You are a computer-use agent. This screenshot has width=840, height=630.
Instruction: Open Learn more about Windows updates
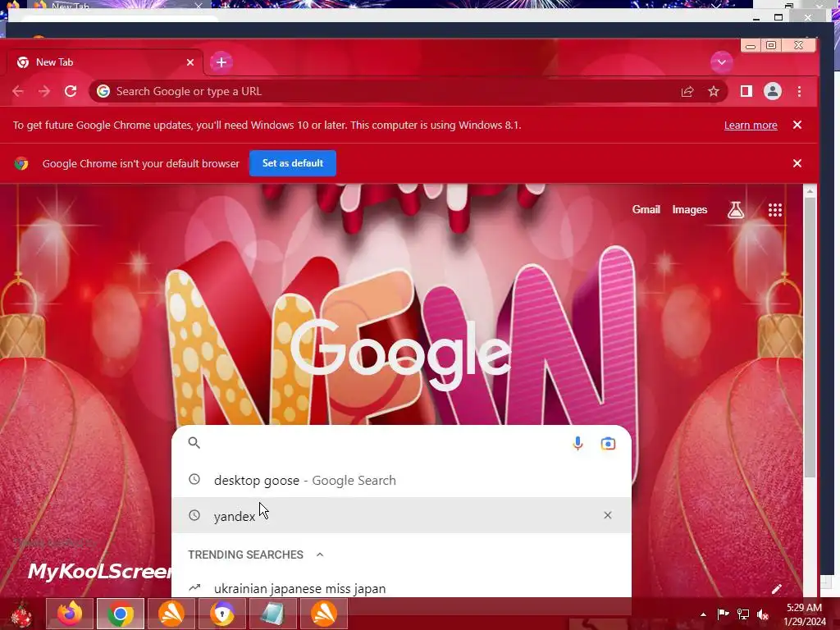pos(751,126)
